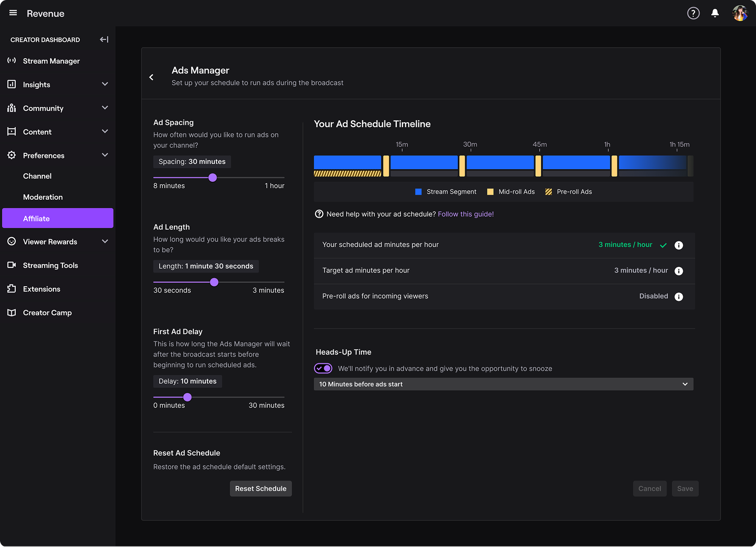The width and height of the screenshot is (756, 547).
Task: Click the Reset Schedule button
Action: 261,489
